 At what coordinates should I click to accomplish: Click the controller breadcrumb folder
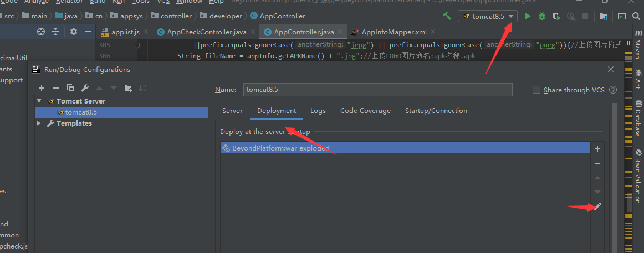click(x=171, y=16)
